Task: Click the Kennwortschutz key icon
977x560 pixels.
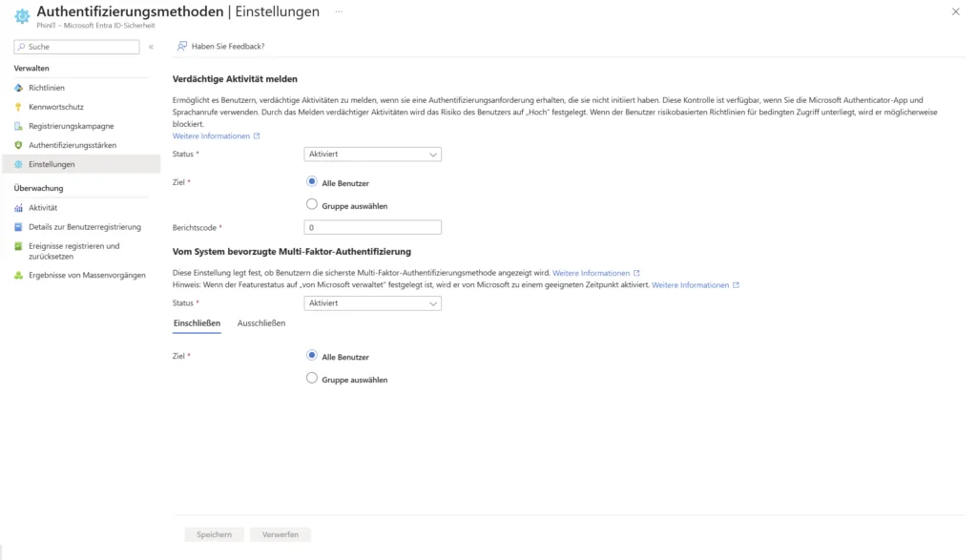Action: click(18, 107)
